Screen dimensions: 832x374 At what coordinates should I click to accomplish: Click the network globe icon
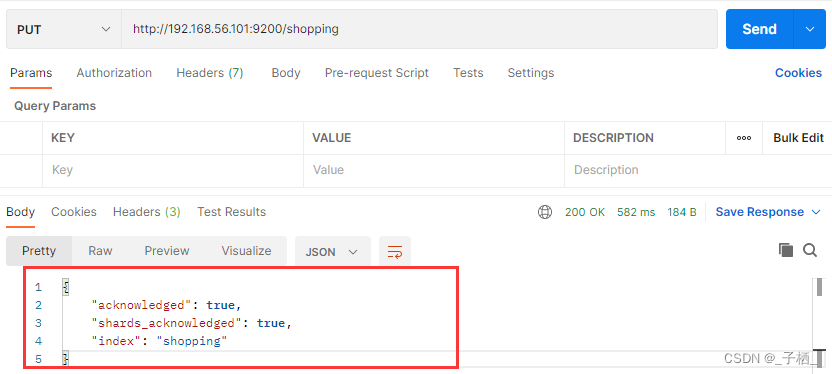[545, 212]
